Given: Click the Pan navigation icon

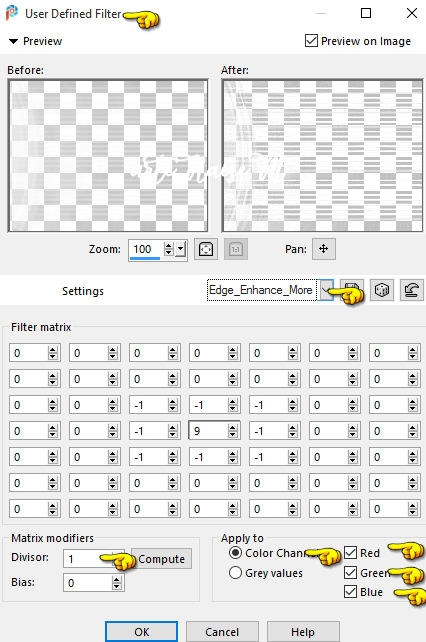Looking at the screenshot, I should click(x=324, y=249).
